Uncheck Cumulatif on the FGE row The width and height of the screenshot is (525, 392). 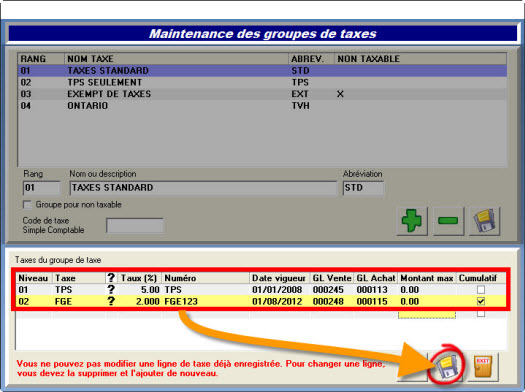coord(481,301)
